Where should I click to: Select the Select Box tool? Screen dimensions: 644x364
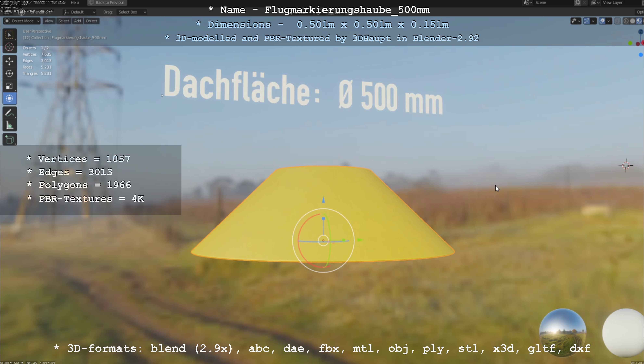tap(9, 35)
